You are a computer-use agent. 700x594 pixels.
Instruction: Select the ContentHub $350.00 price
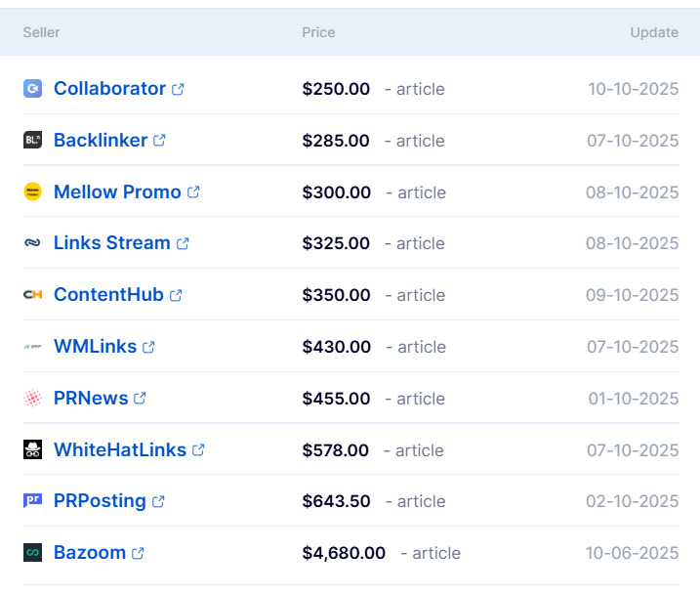(x=336, y=295)
